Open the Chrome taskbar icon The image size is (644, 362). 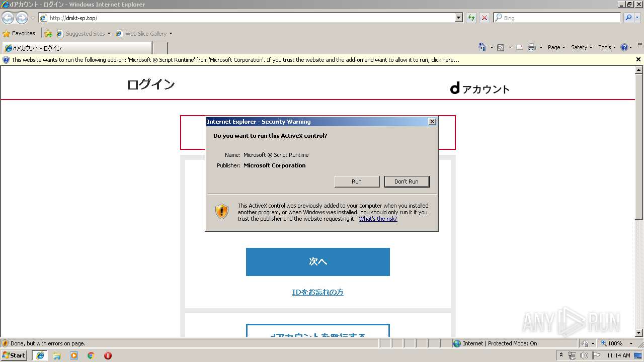click(91, 355)
